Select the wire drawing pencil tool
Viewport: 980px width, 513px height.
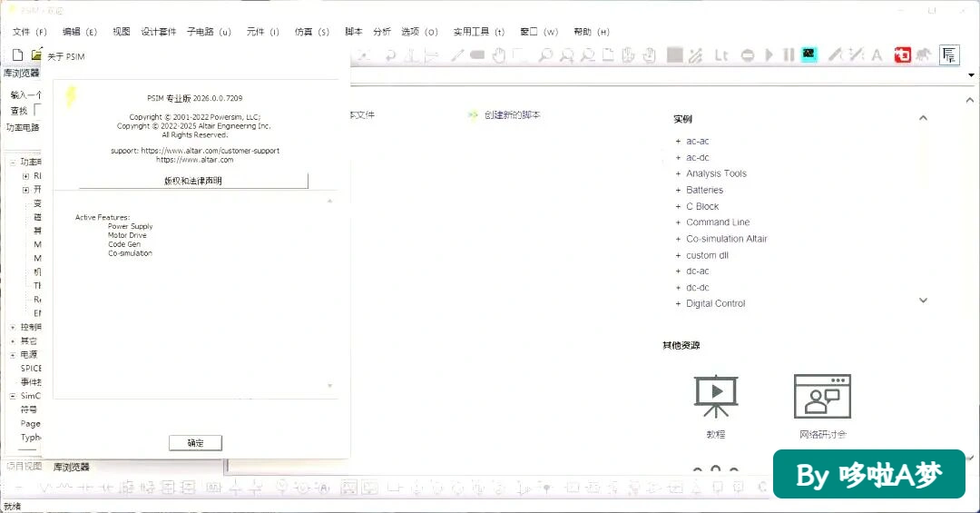coord(457,55)
